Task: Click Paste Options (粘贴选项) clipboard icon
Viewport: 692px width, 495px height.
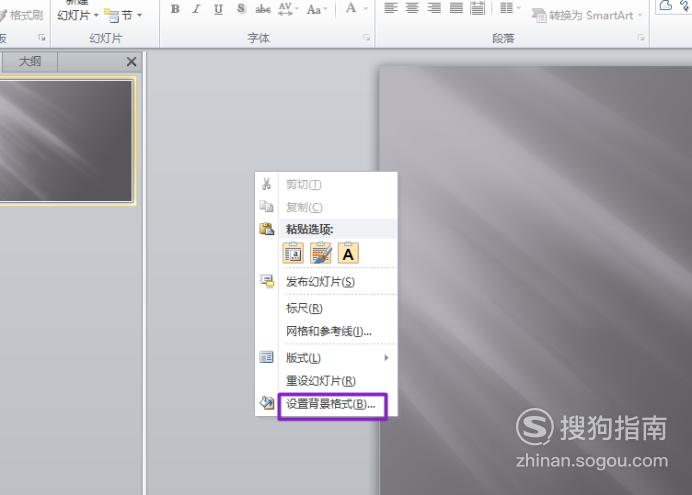Action: coord(267,229)
